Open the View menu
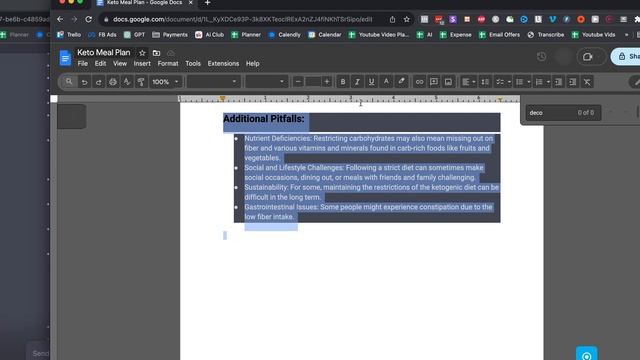640x360 pixels. coord(120,64)
